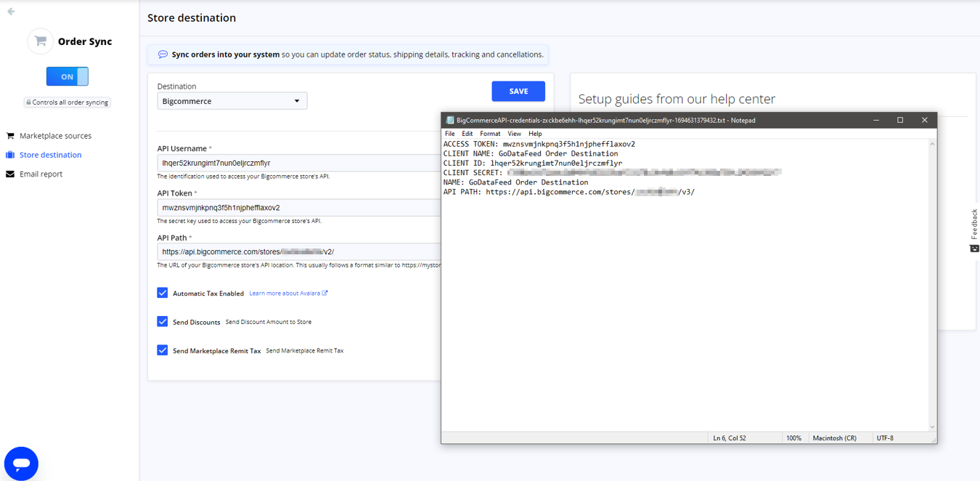Click the Marketplace sources cart icon
The width and height of the screenshot is (980, 481).
[10, 136]
